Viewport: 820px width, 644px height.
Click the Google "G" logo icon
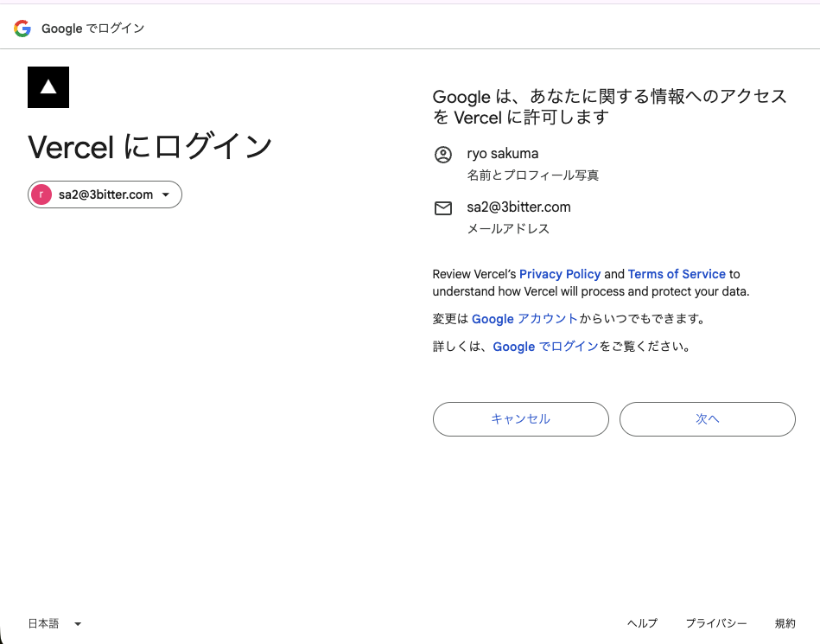point(21,28)
